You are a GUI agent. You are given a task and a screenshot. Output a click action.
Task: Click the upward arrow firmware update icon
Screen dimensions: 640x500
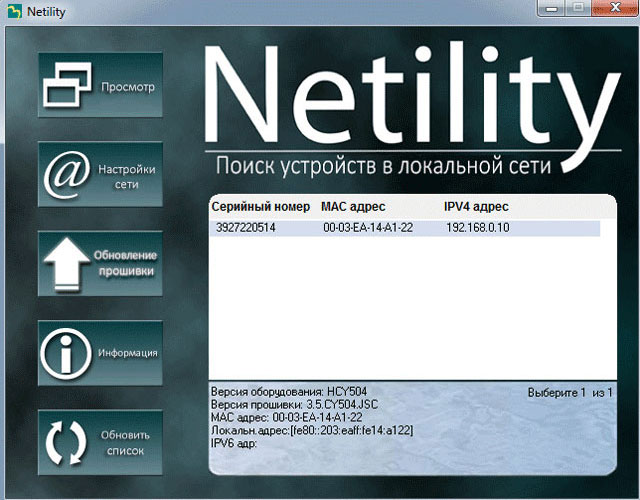pos(67,264)
